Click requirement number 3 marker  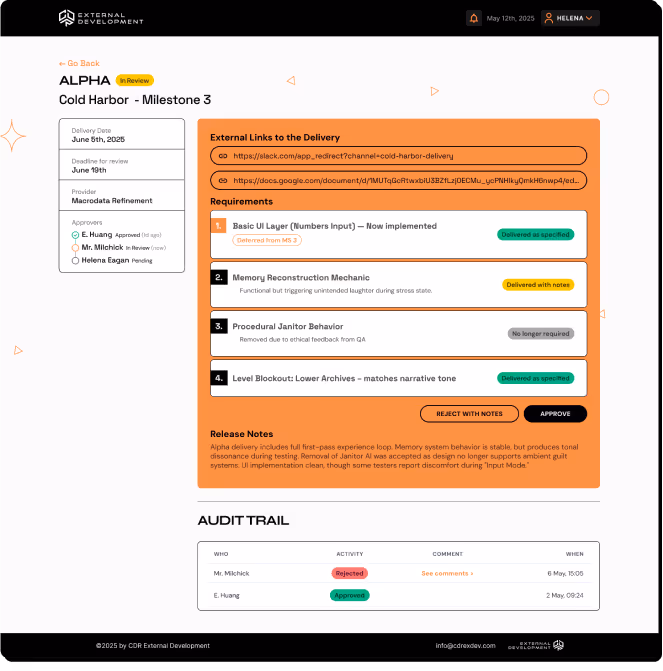219,326
